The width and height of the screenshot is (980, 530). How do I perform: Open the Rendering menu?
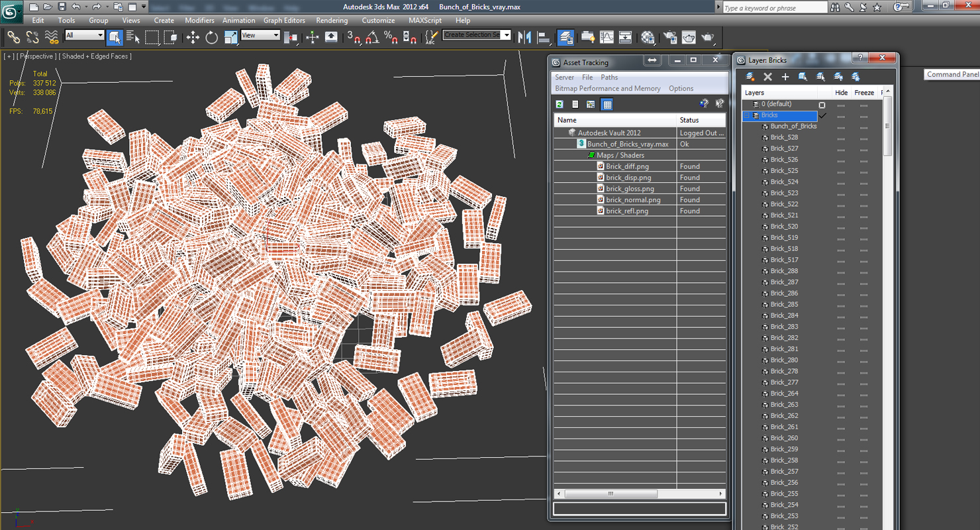pyautogui.click(x=332, y=21)
